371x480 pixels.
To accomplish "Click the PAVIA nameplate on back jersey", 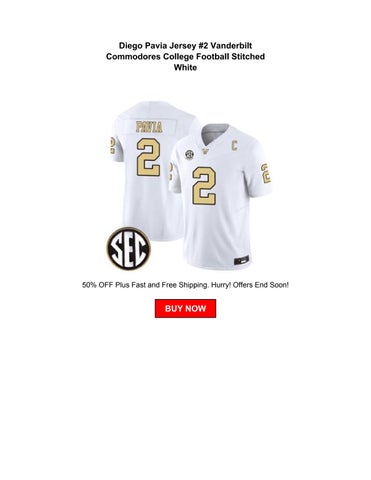I will click(x=149, y=127).
